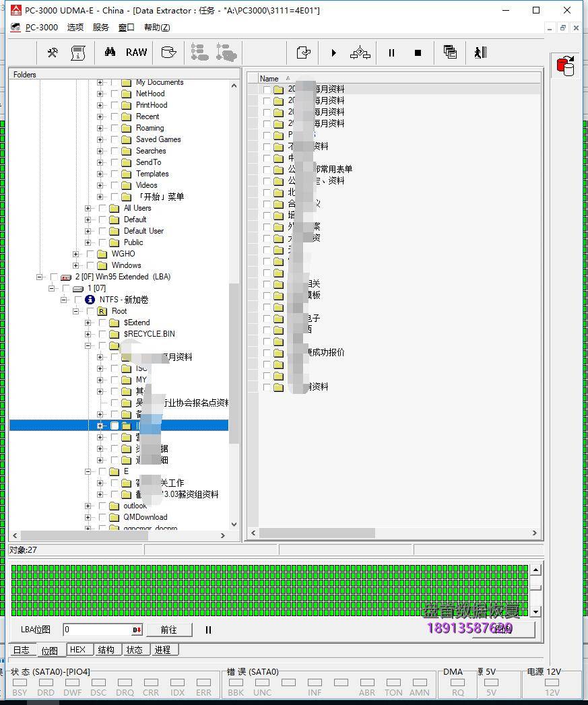Screen dimensions: 588x705
Task: Expand the $Extend folder node
Action: [x=88, y=323]
